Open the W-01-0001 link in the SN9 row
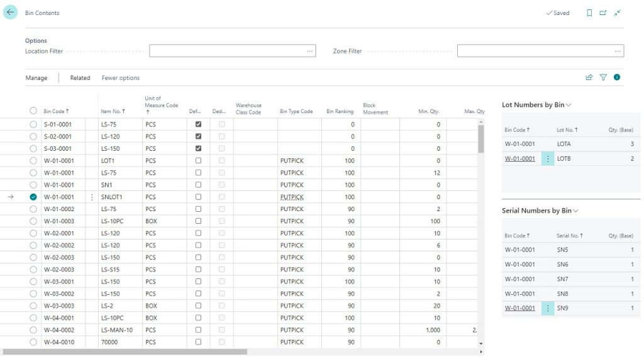Viewport: 644px width, 362px height. [519, 308]
